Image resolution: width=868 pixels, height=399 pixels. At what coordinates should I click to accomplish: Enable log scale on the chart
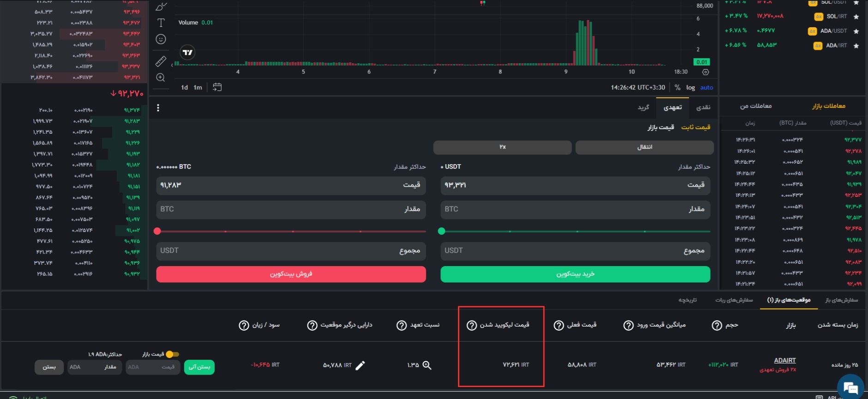pyautogui.click(x=690, y=87)
